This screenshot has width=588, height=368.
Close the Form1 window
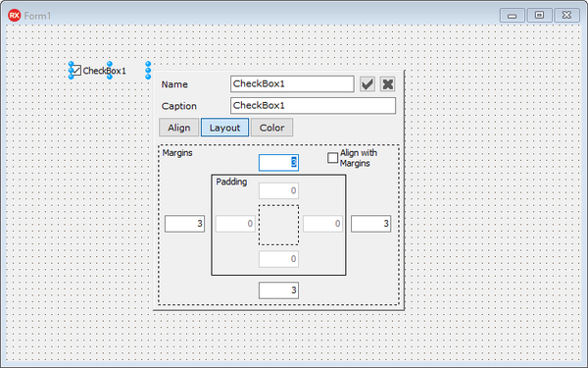coord(567,16)
